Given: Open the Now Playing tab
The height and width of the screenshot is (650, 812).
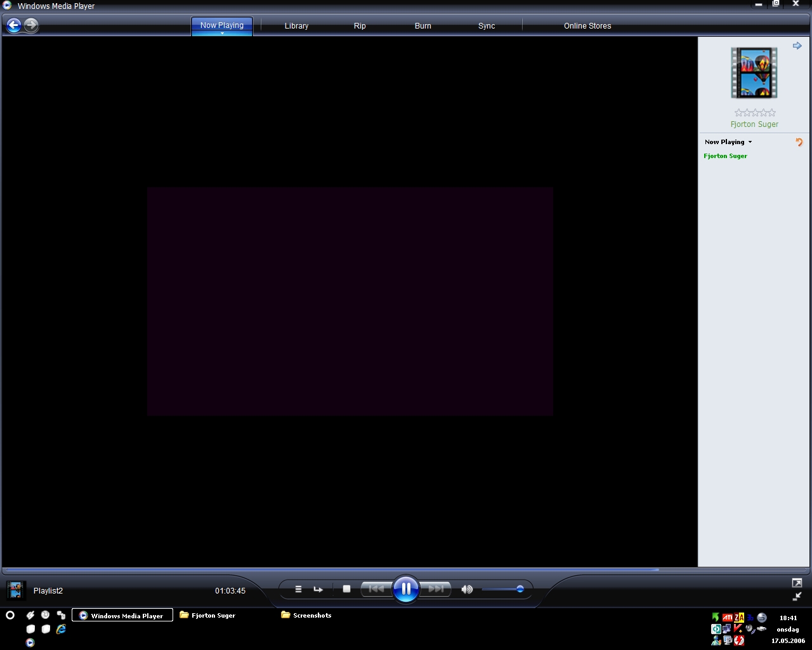Looking at the screenshot, I should point(222,25).
